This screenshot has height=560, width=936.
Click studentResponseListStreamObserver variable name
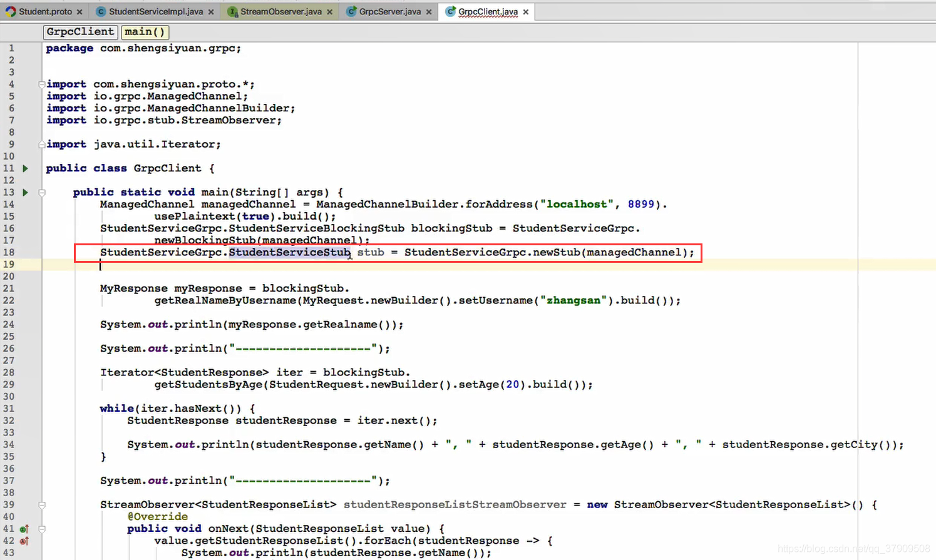(x=455, y=505)
